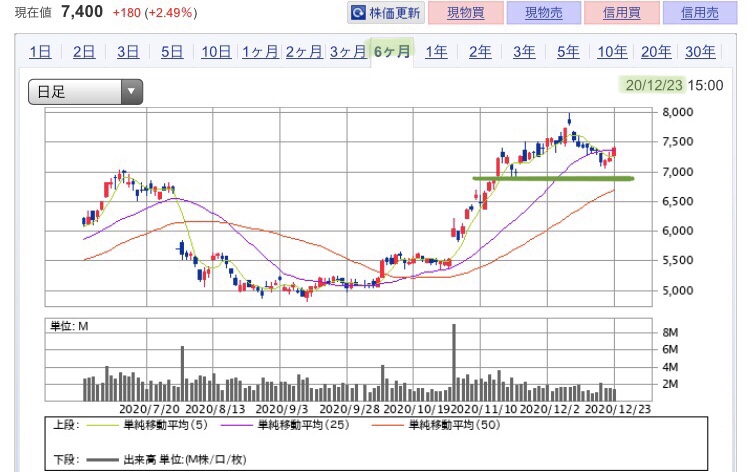The width and height of the screenshot is (748, 472).
Task: Click the tallest volume bar near 2020/10/19
Action: [454, 362]
